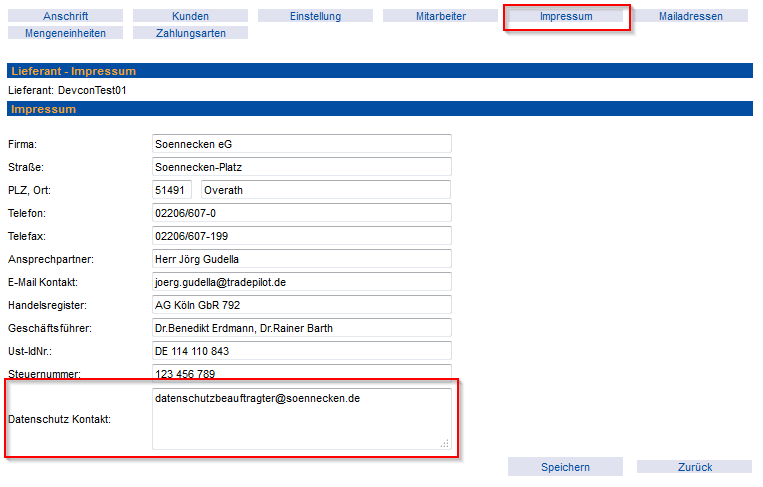This screenshot has height=487, width=763.
Task: Click into the Telefax field
Action: coord(302,236)
